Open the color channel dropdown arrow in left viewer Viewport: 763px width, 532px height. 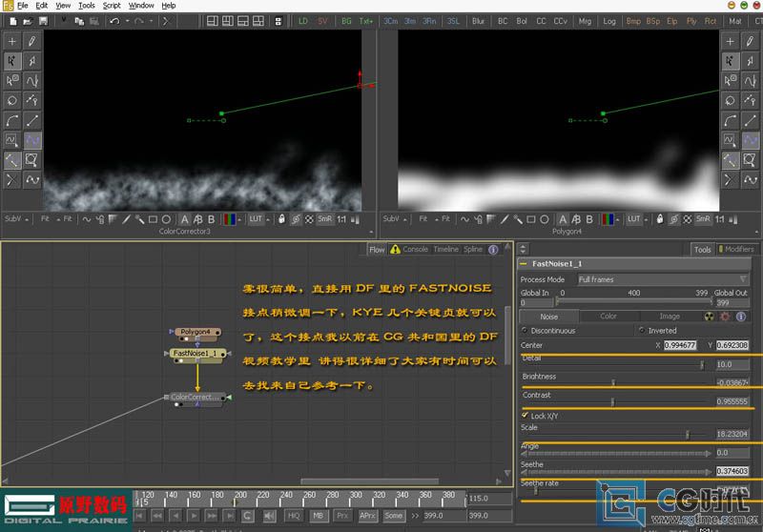pos(239,220)
